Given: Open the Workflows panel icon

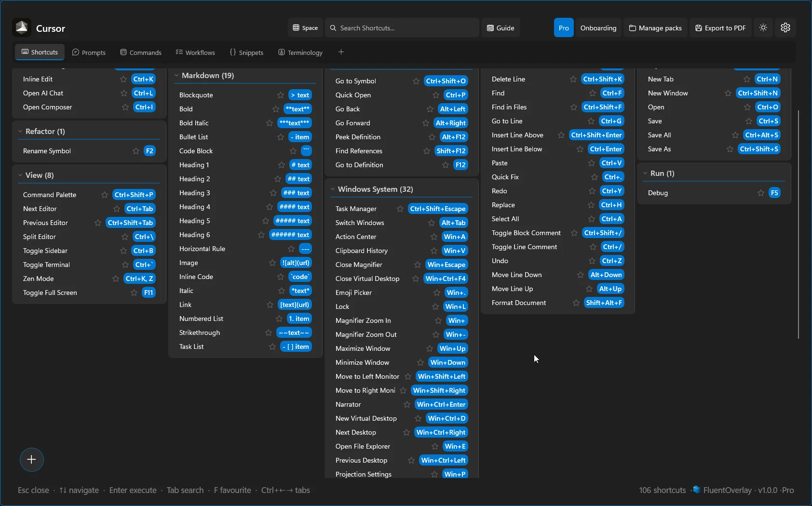Looking at the screenshot, I should pos(178,52).
